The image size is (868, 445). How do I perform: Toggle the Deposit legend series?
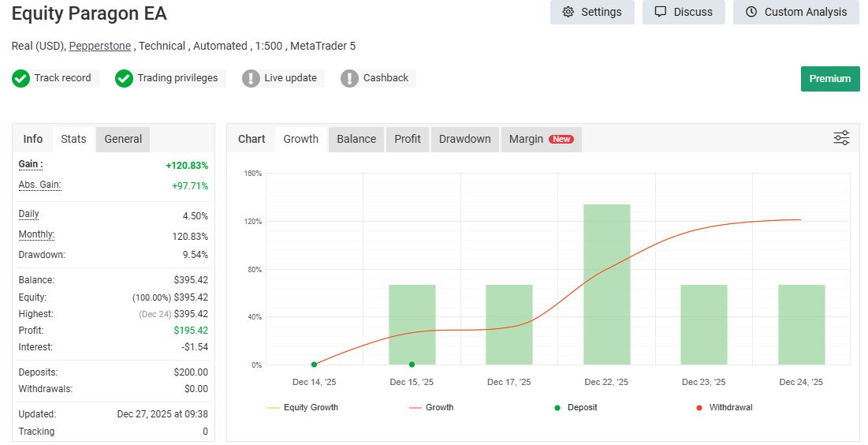(576, 407)
